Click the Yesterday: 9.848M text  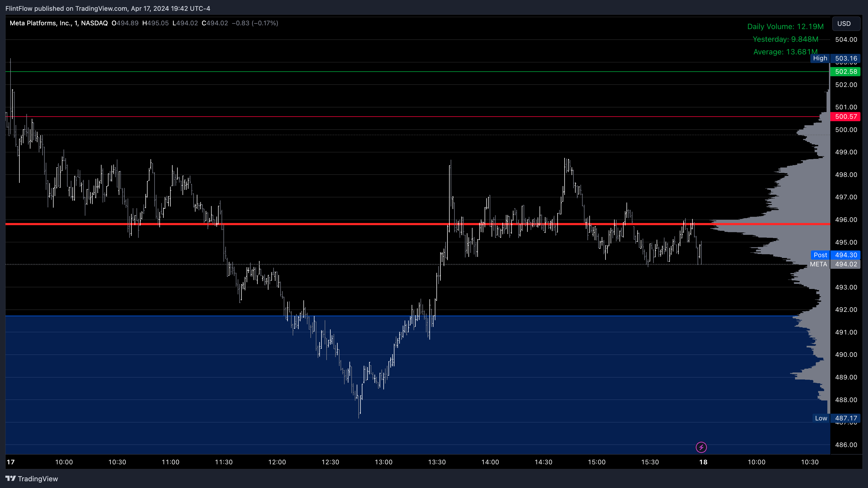(785, 39)
